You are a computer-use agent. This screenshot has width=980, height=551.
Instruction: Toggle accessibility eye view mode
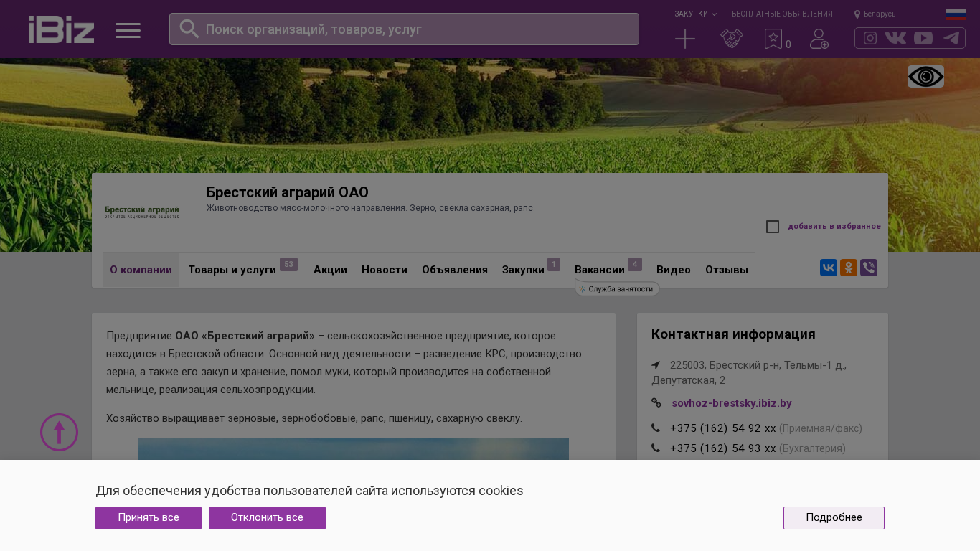click(x=925, y=77)
